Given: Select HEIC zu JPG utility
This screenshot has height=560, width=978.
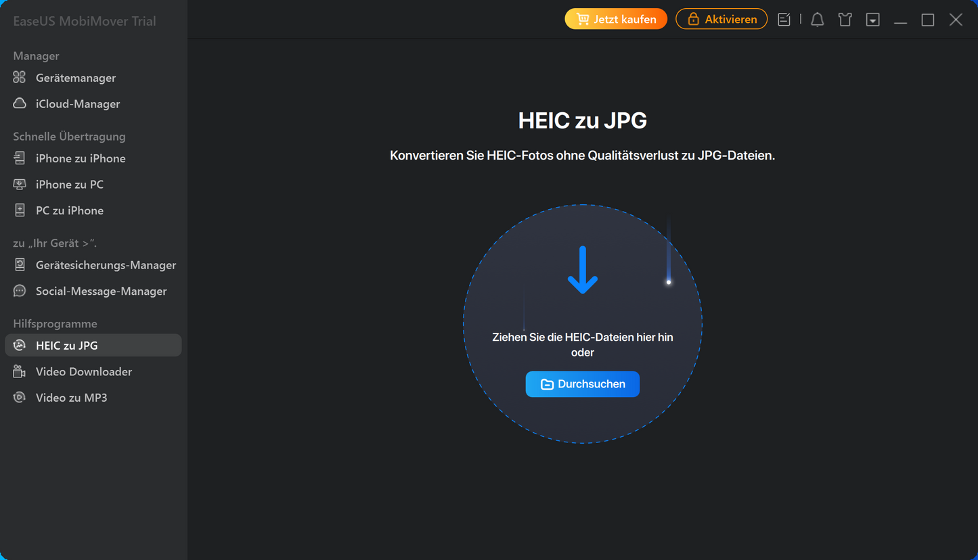Looking at the screenshot, I should 66,346.
